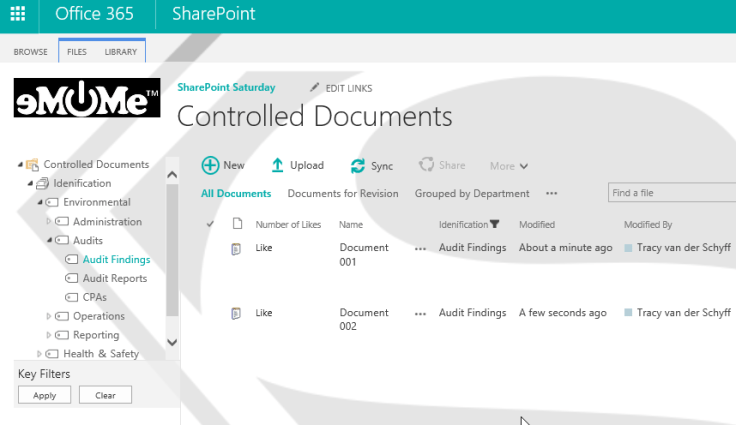Click the navigation tree scrollbar down arrow

click(x=171, y=342)
